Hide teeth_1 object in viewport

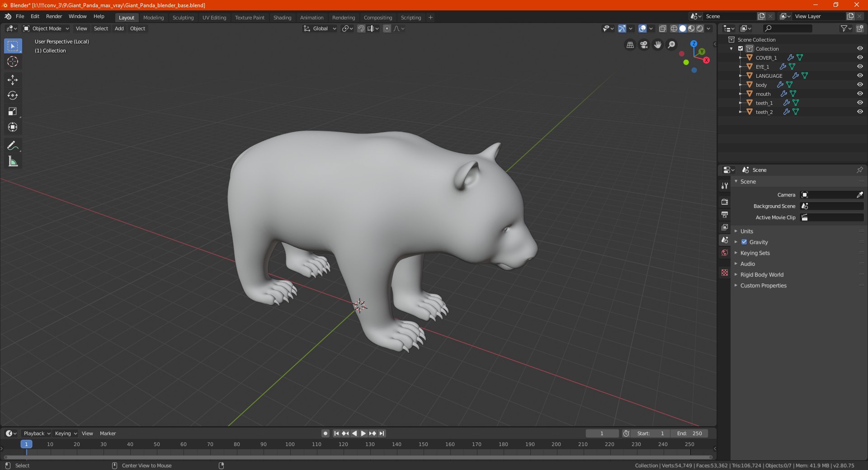click(860, 103)
